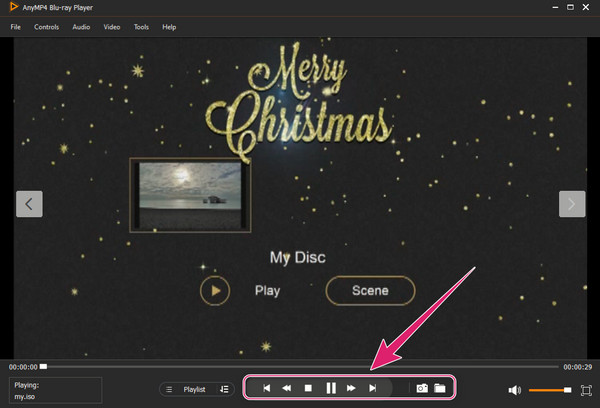
Task: Rewind the video playback
Action: 287,388
